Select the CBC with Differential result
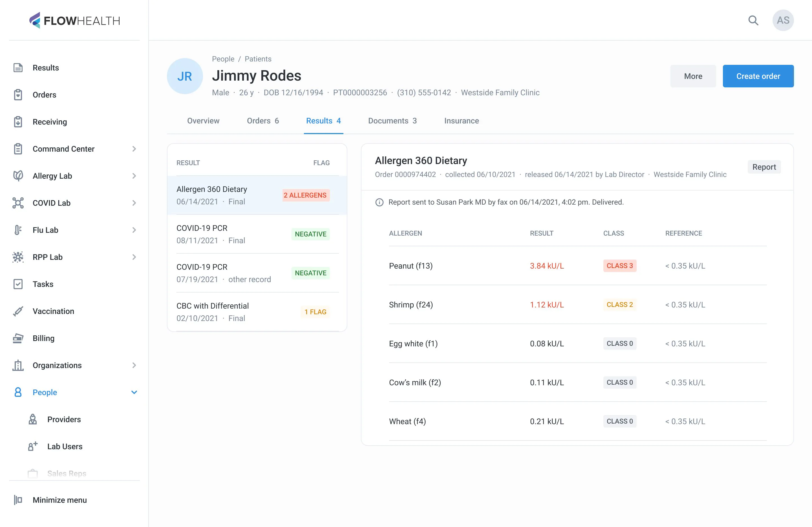This screenshot has width=812, height=527. tap(257, 312)
